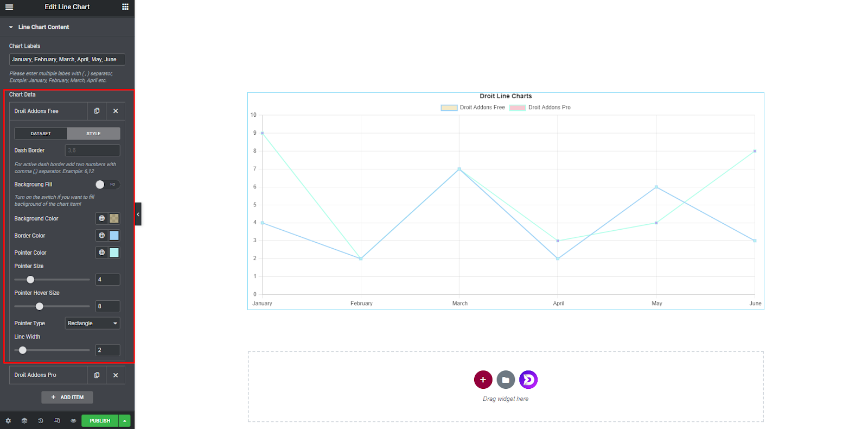Click the ADD ITEM button
This screenshot has width=868, height=429.
(x=67, y=398)
